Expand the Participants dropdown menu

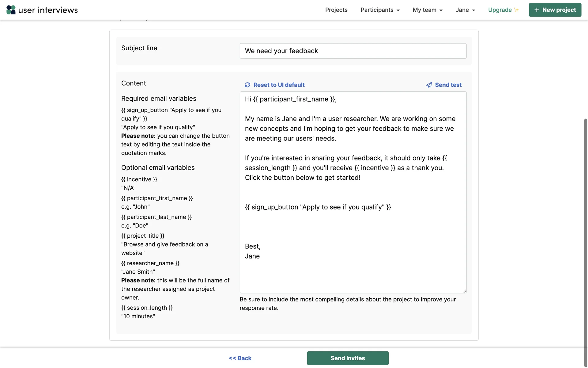tap(380, 10)
